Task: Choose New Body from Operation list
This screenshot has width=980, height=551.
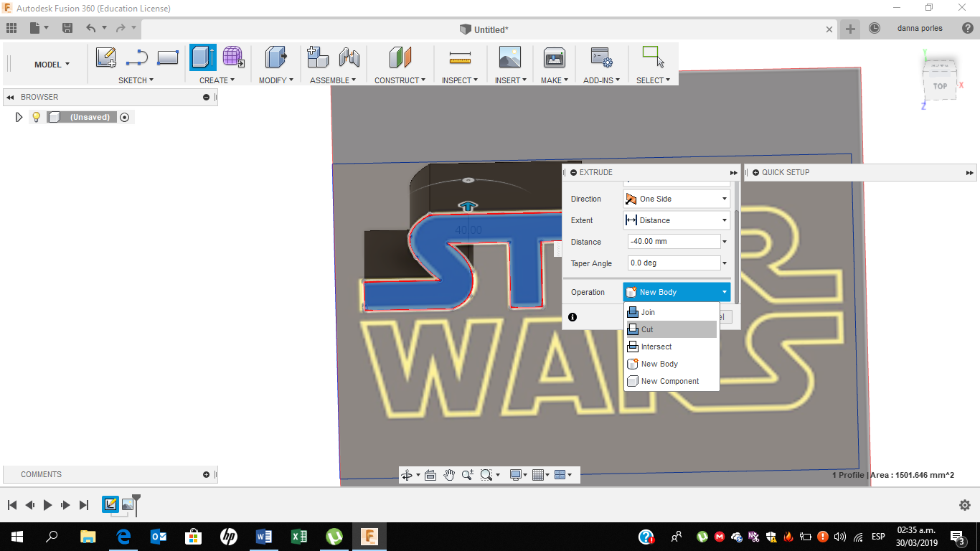Action: tap(672, 364)
